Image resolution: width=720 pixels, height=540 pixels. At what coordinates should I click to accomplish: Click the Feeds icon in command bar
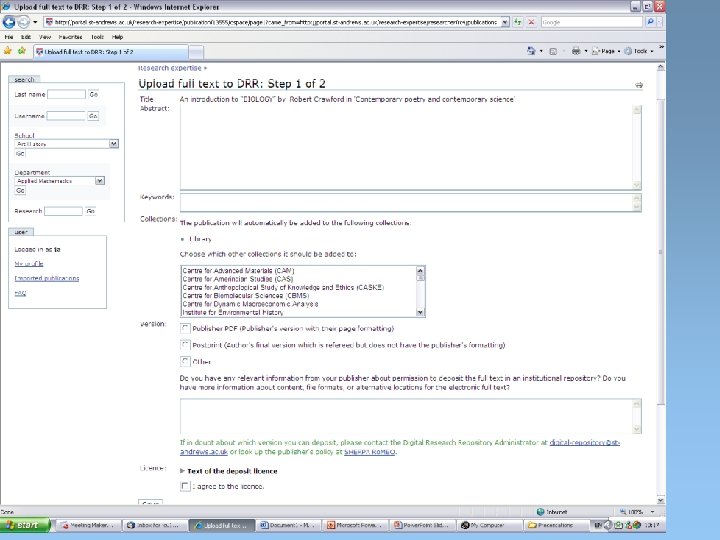click(x=553, y=51)
